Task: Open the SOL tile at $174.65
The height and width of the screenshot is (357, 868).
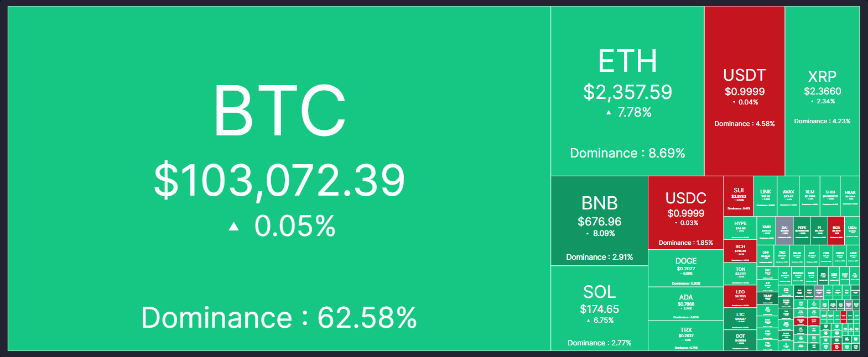Action: pyautogui.click(x=599, y=308)
